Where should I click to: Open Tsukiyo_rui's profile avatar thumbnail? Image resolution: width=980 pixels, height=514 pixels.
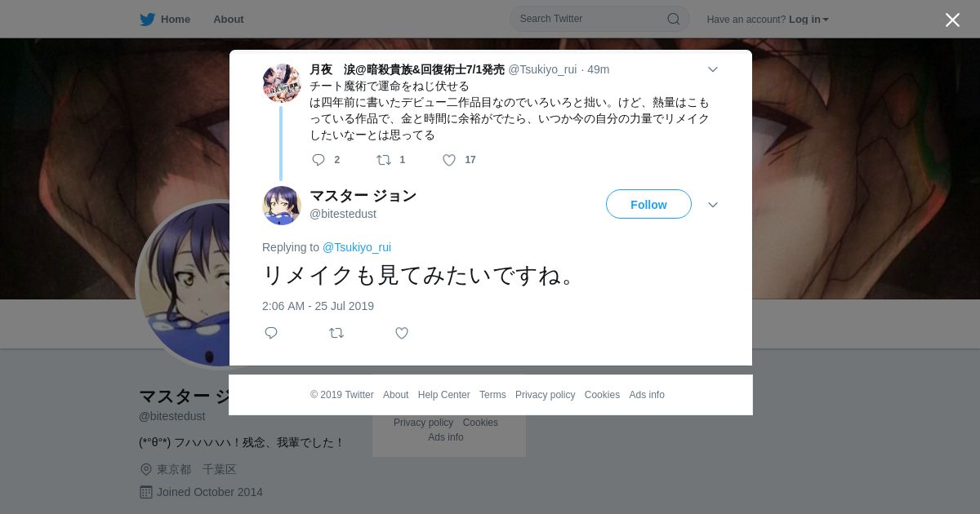tap(282, 82)
